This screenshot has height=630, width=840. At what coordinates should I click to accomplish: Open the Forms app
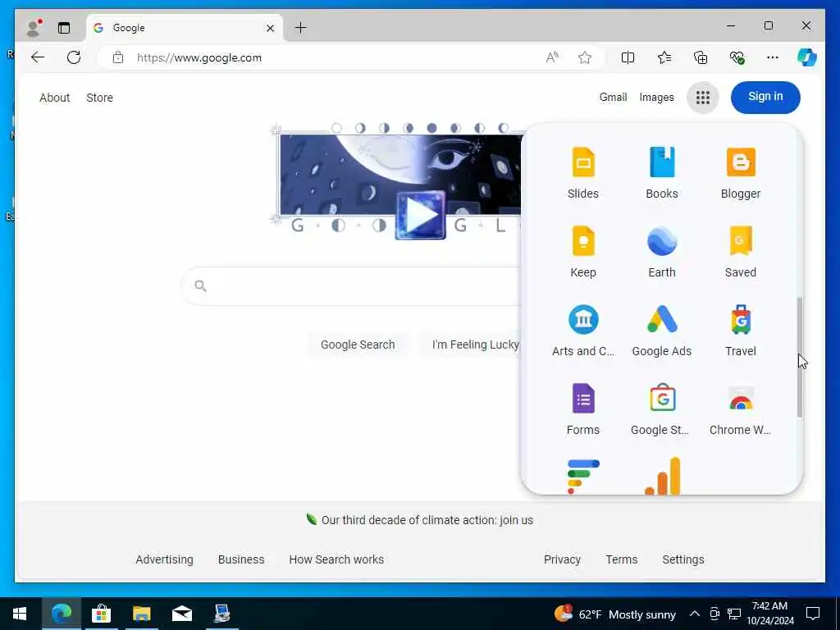[x=583, y=409]
